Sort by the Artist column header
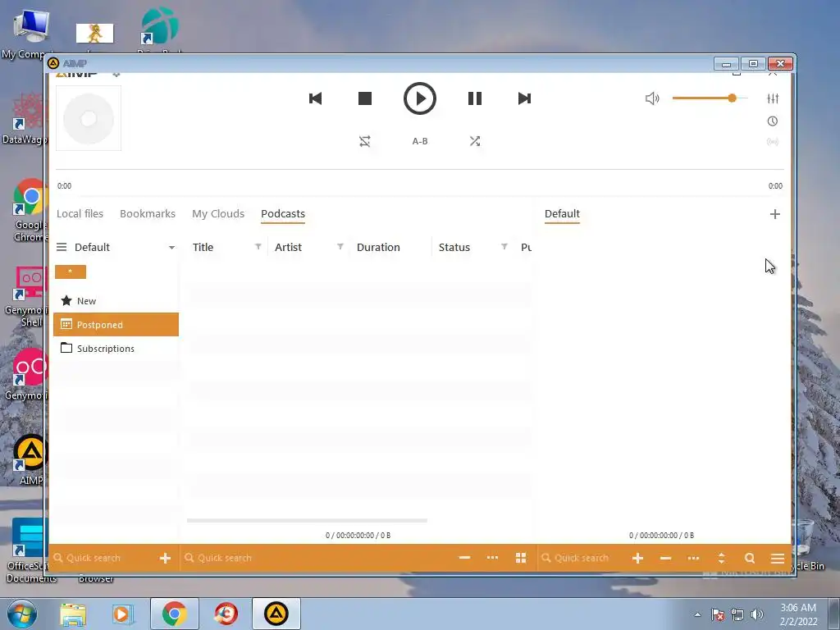Image resolution: width=840 pixels, height=630 pixels. [288, 247]
